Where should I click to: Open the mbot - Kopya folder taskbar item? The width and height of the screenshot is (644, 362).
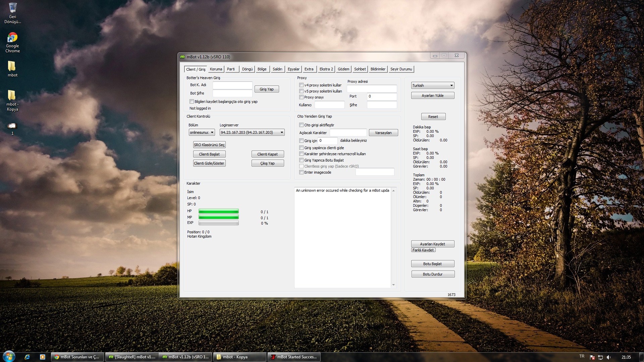[239, 357]
